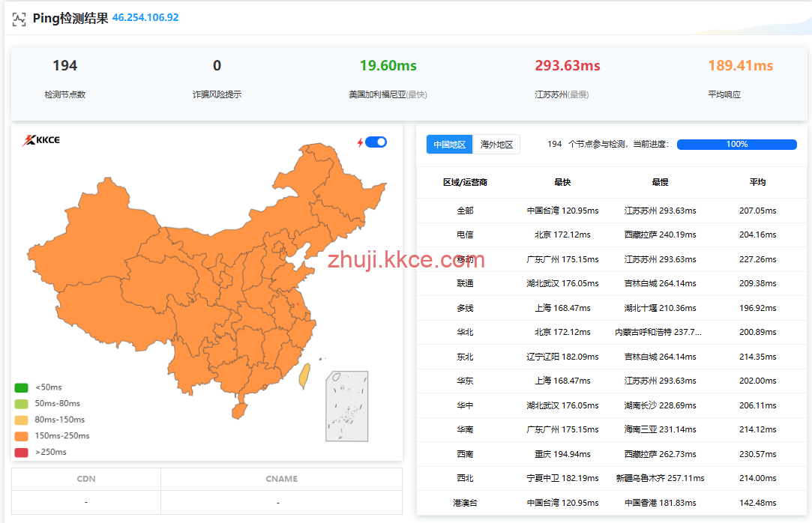This screenshot has width=812, height=523.
Task: Open the IP address 46.254.106.92 link
Action: point(145,18)
